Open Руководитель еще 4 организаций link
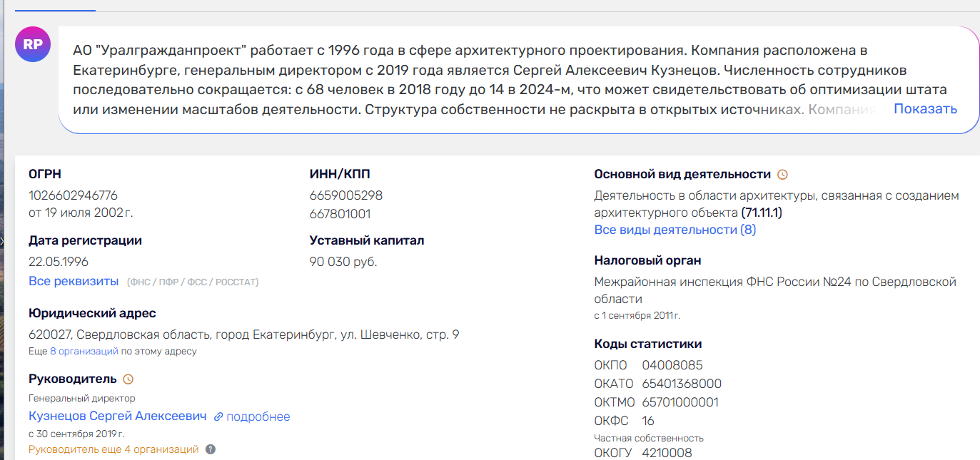This screenshot has height=460, width=980. coord(113,449)
